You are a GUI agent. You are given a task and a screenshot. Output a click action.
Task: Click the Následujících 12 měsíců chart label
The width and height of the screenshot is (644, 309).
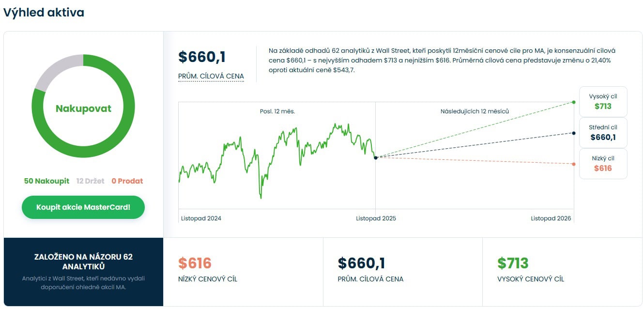pyautogui.click(x=475, y=111)
